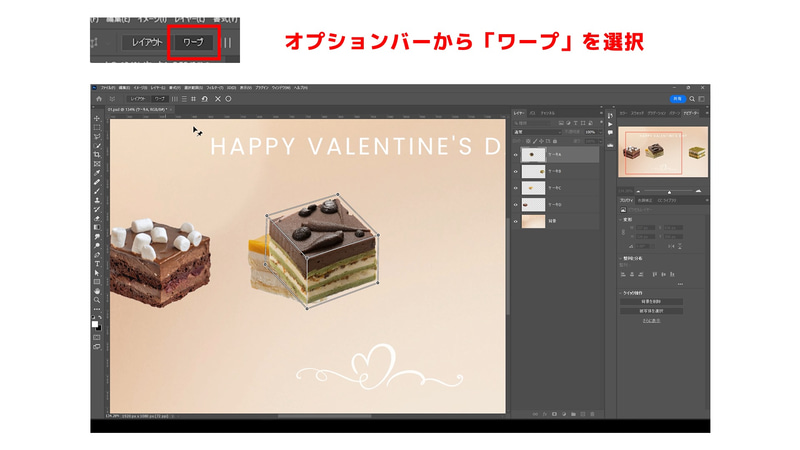Toggle Quick Mask mode icon in toolbar

point(97,337)
